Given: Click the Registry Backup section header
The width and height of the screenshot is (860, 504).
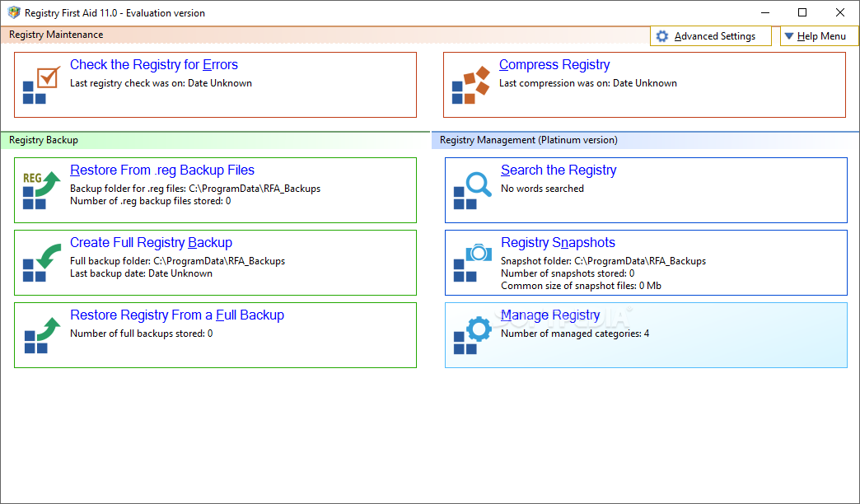Looking at the screenshot, I should click(x=44, y=140).
